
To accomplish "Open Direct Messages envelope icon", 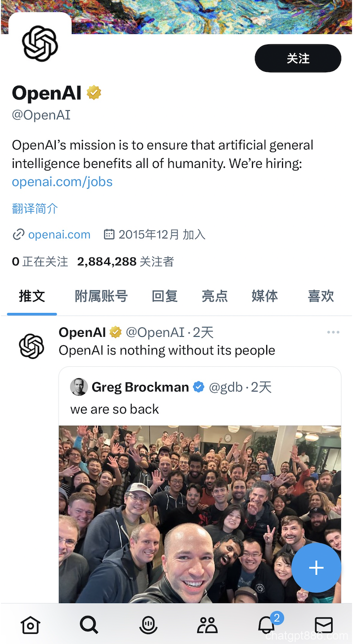I will [324, 625].
